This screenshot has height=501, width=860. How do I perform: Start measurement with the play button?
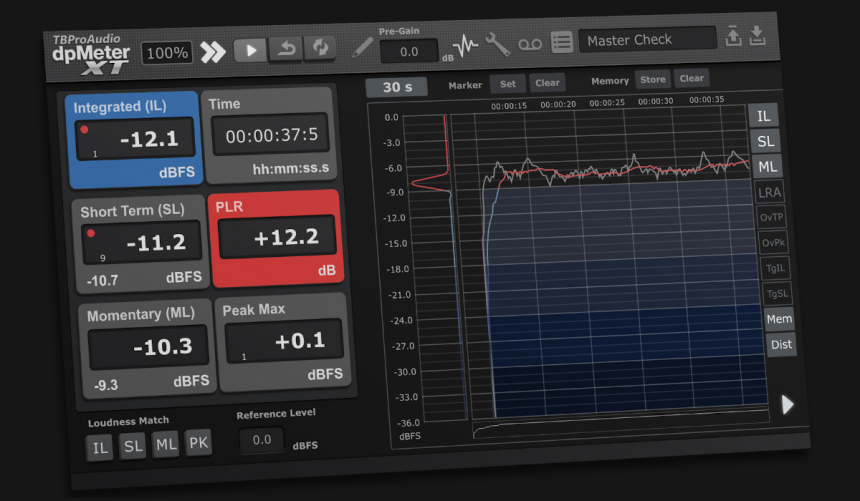point(250,50)
